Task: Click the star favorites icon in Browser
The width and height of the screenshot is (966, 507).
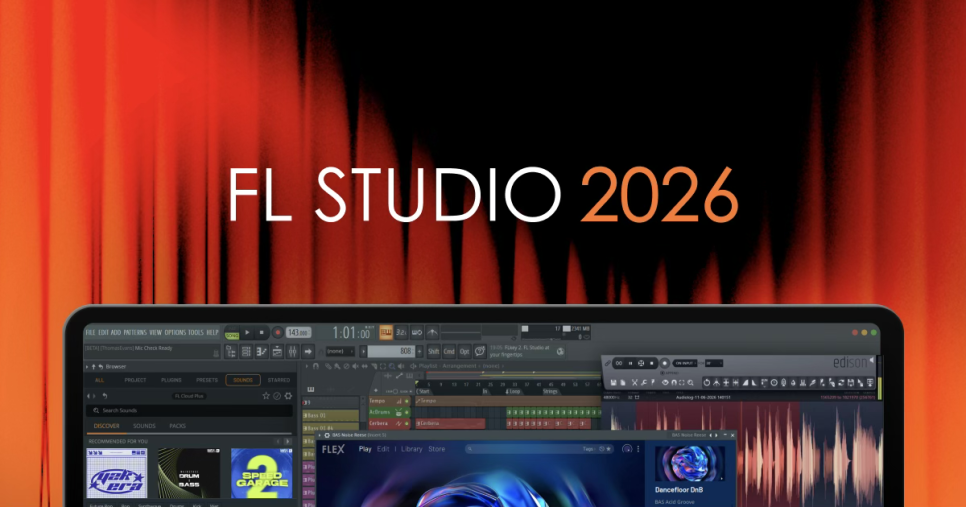Action: (x=266, y=396)
